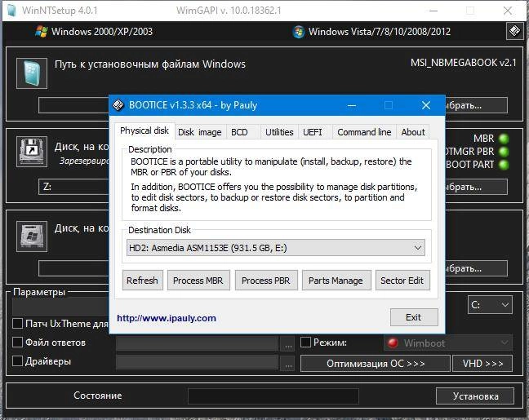Click the boot drive Z: path field
Viewport: 529px width, 420px height.
tap(74, 187)
